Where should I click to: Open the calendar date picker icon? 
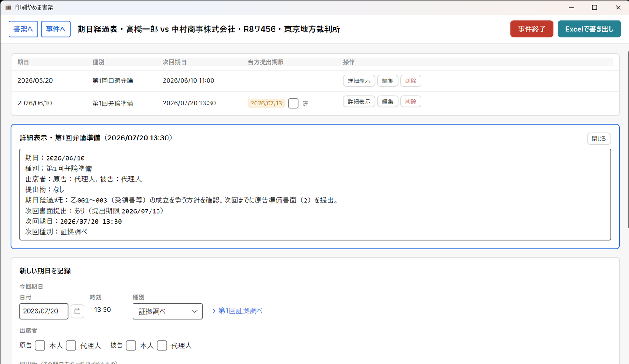pos(77,311)
